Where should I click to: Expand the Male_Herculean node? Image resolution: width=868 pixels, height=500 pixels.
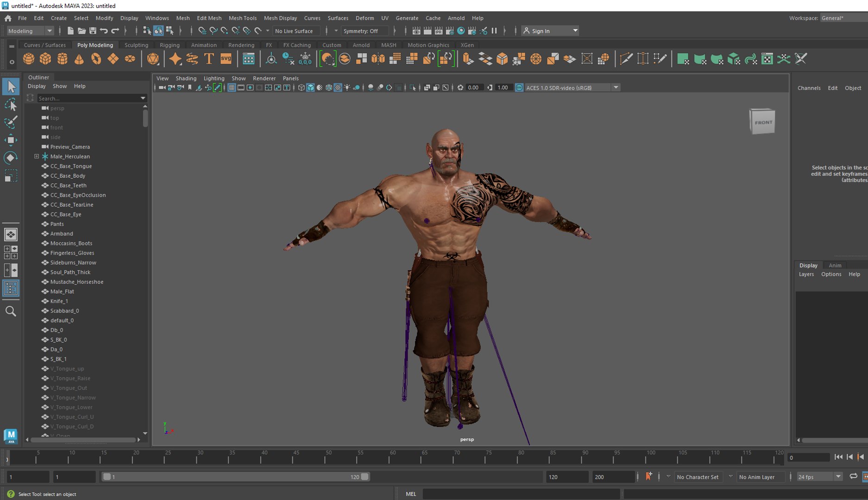(x=37, y=156)
